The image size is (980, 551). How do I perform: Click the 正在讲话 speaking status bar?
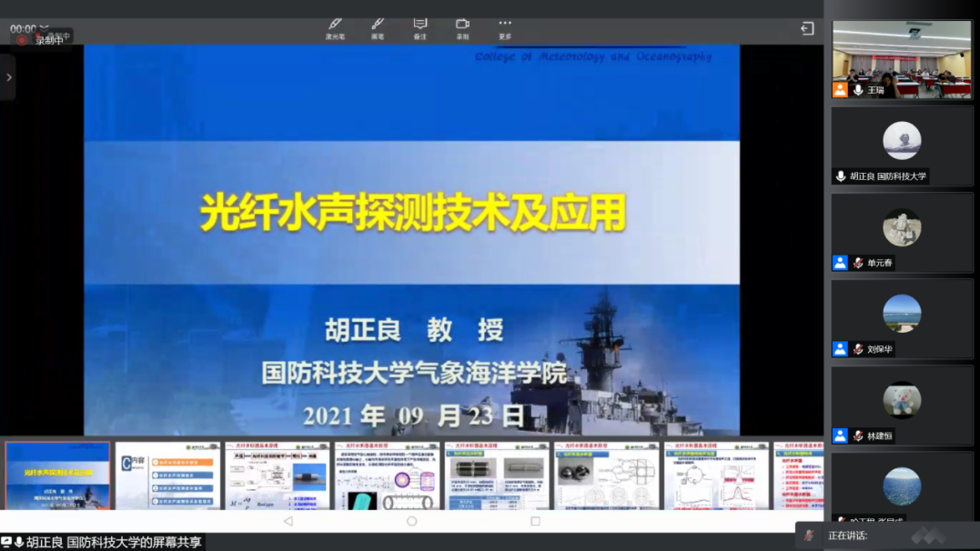887,536
